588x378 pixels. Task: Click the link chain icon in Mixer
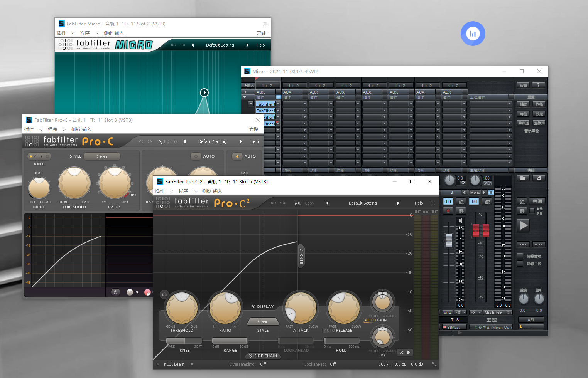click(x=523, y=244)
